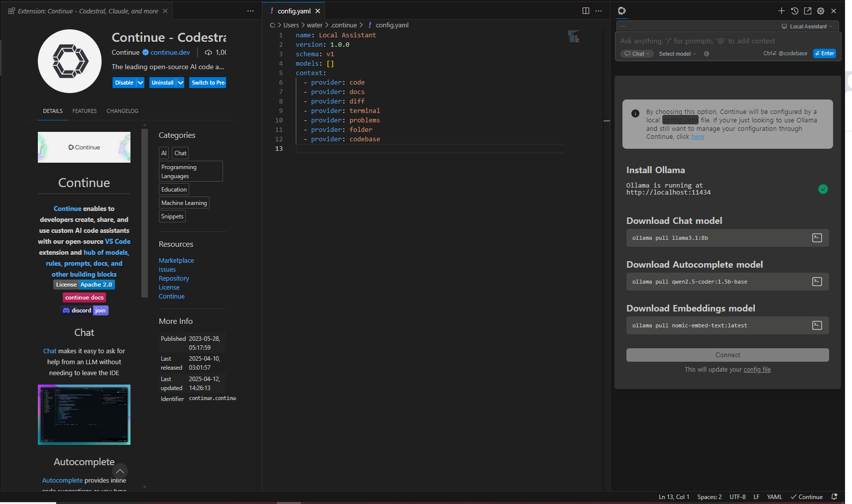Screen dimensions: 852x504
Task: Click the @ add context icon
Action: [x=707, y=54]
